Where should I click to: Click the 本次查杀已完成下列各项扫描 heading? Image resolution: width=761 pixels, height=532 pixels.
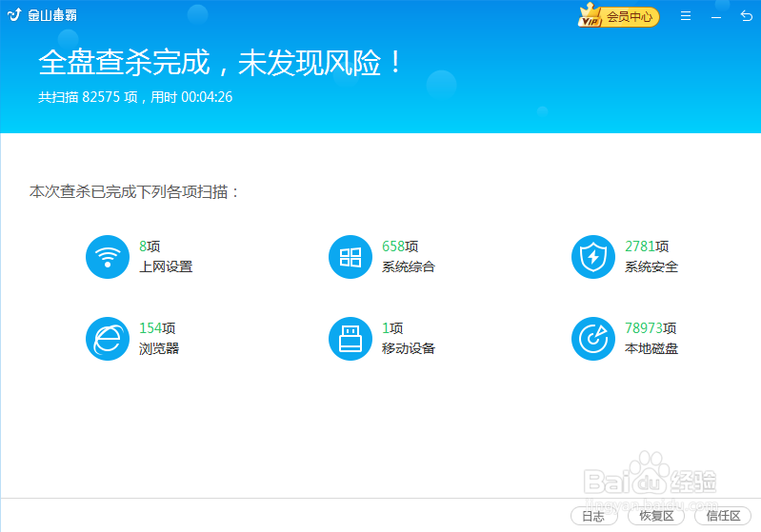click(x=134, y=192)
